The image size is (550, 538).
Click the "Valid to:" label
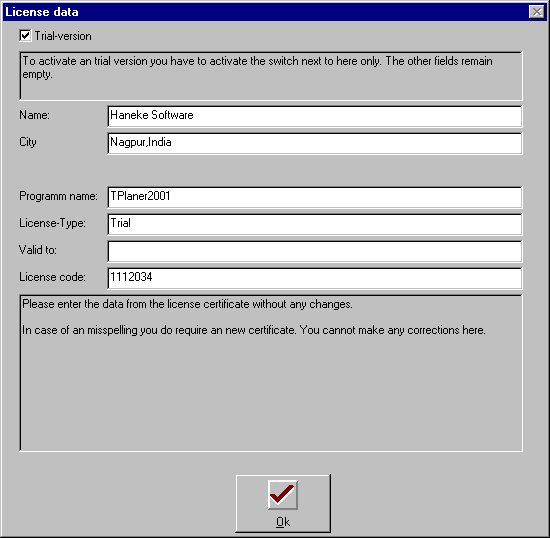click(x=38, y=250)
